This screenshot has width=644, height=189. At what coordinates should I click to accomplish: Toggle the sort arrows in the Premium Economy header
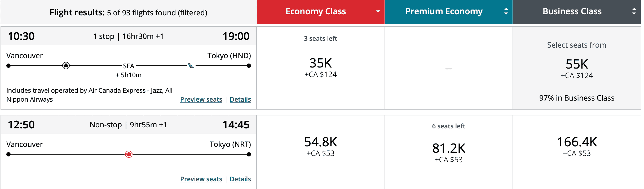pos(506,11)
